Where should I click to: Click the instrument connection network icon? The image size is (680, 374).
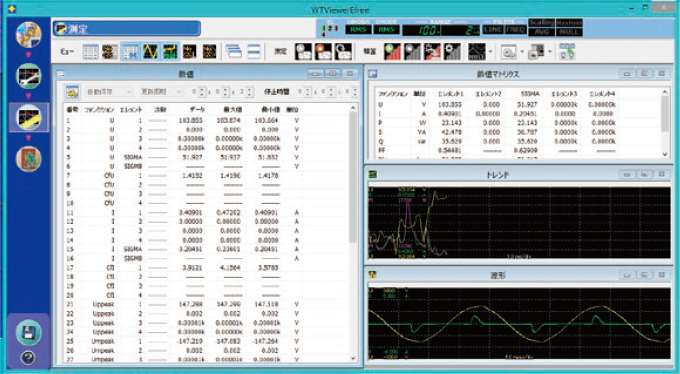click(567, 52)
